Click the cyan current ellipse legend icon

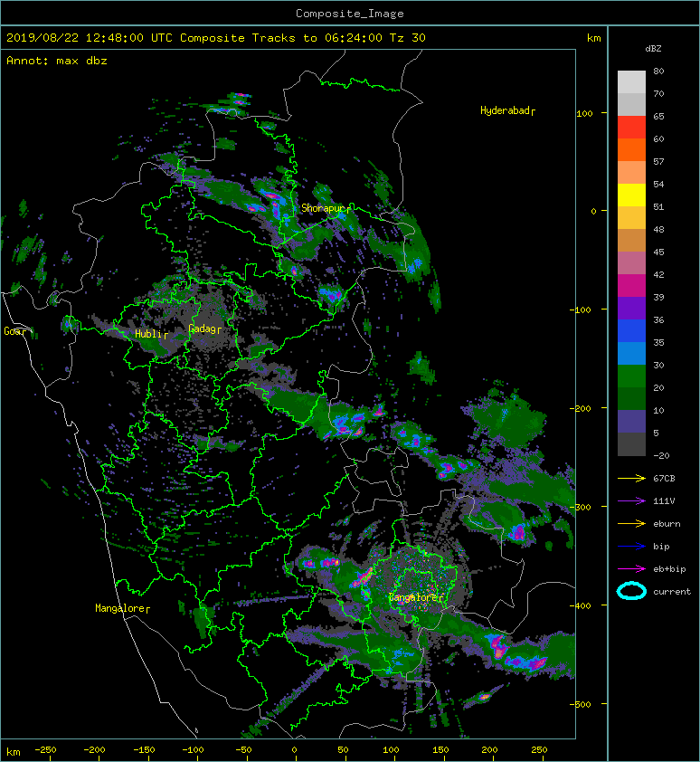click(631, 592)
